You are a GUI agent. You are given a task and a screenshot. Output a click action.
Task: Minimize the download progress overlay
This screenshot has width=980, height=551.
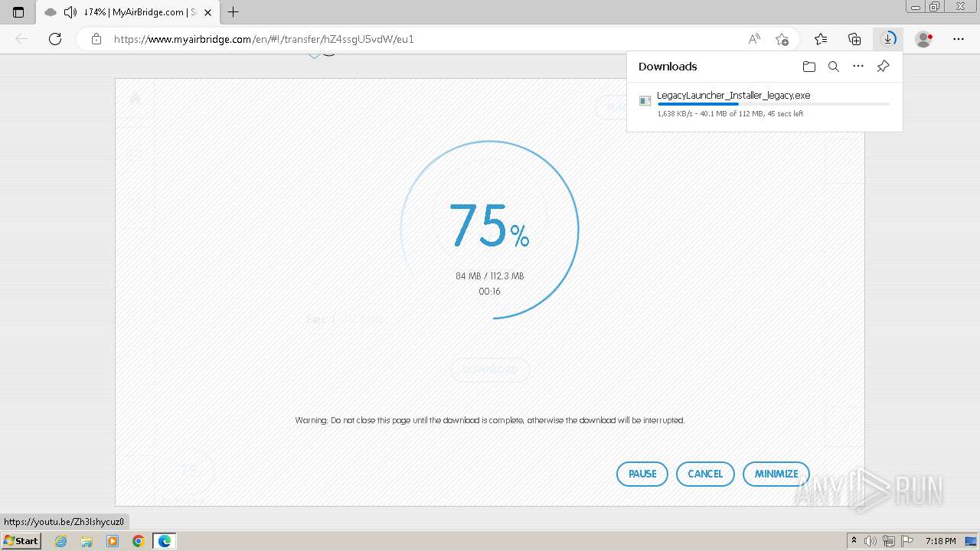tap(776, 474)
